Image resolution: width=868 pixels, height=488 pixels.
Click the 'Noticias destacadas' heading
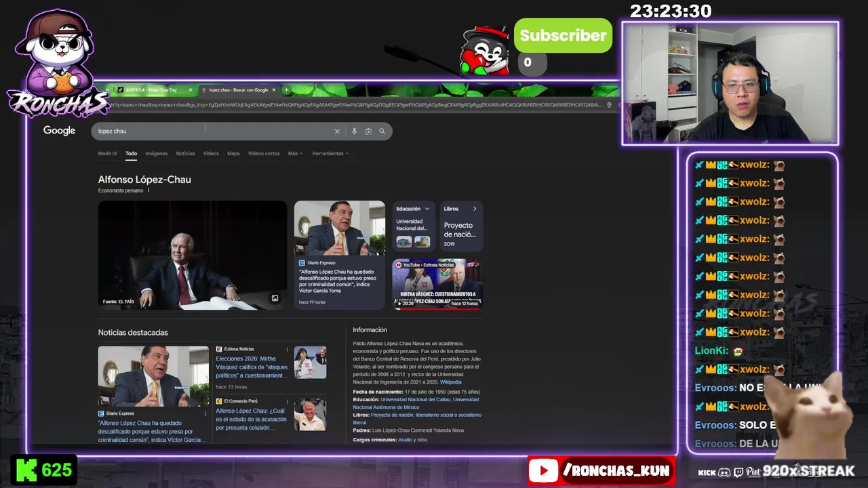pyautogui.click(x=133, y=333)
